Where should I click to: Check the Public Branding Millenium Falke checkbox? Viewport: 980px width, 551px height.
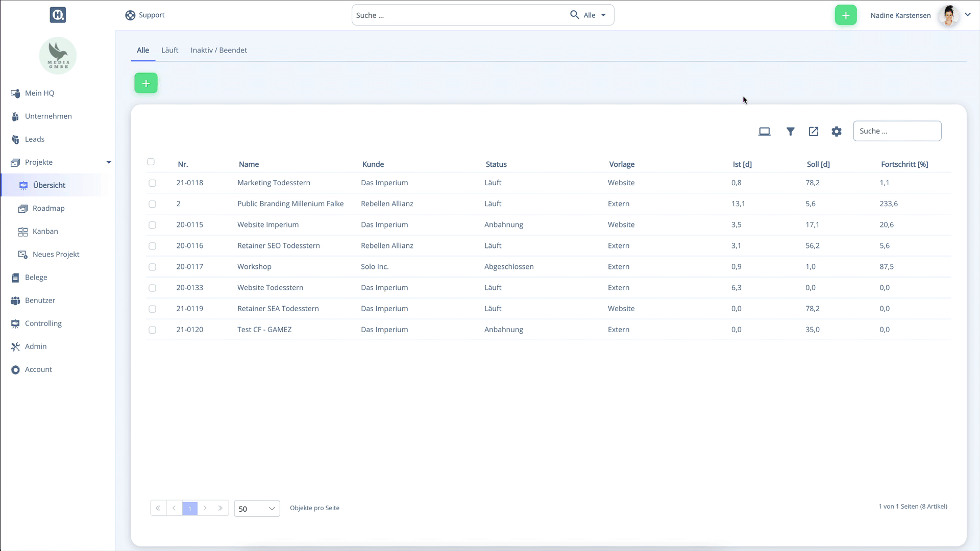(152, 204)
